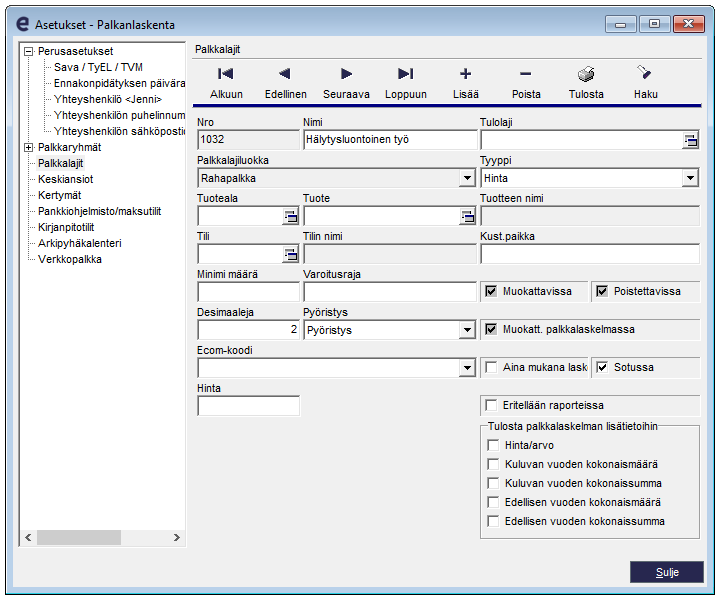718x598 pixels.
Task: Click the Nimi field with Hälytysluontoinen työ
Action: pos(390,140)
